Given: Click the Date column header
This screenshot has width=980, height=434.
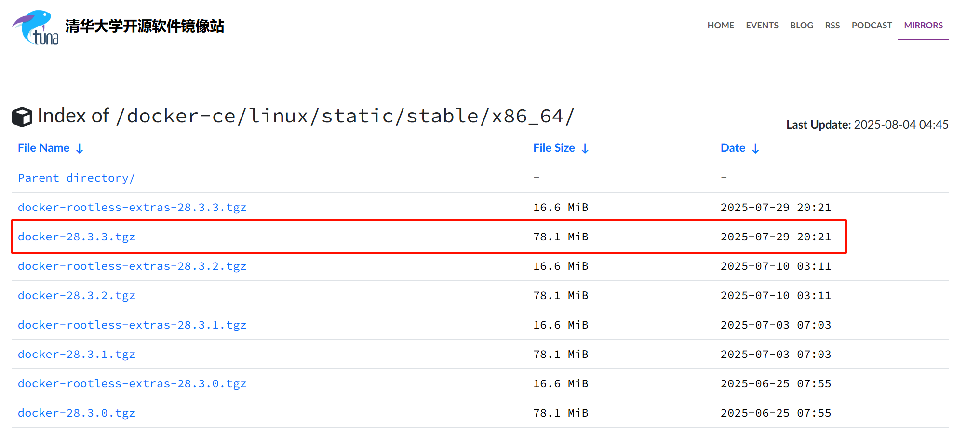Looking at the screenshot, I should click(733, 148).
